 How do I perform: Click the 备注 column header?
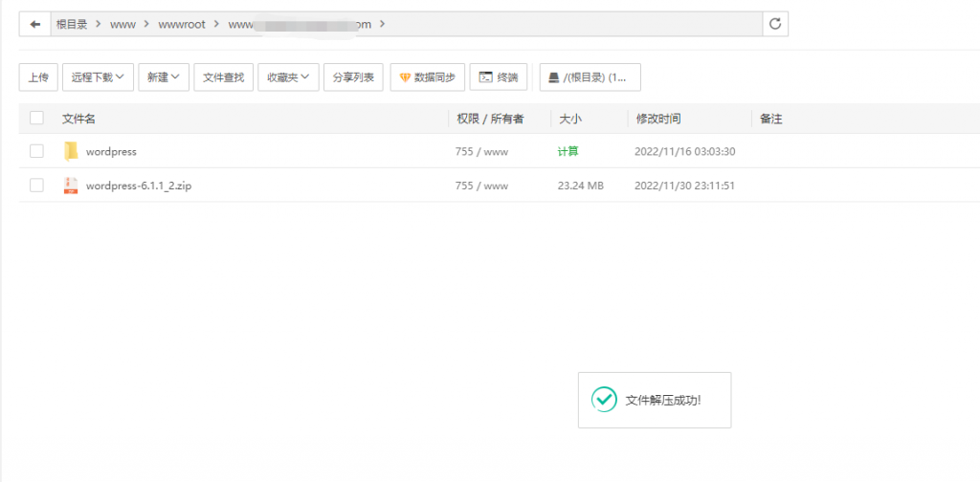tap(771, 119)
